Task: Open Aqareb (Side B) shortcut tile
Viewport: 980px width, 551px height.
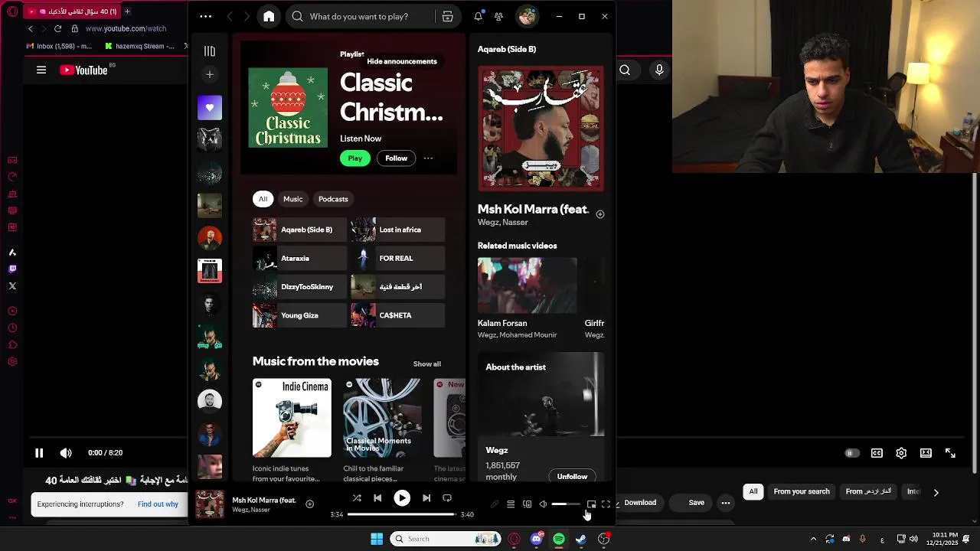Action: point(299,230)
